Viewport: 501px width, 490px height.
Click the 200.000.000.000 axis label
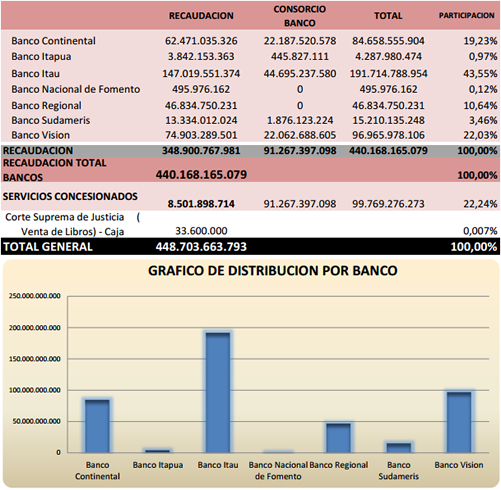[35, 328]
